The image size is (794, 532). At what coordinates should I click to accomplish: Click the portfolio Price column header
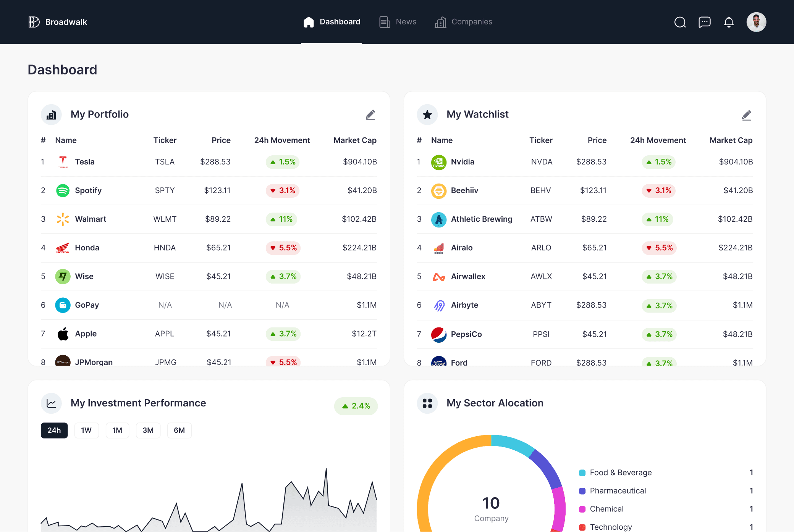pos(221,140)
